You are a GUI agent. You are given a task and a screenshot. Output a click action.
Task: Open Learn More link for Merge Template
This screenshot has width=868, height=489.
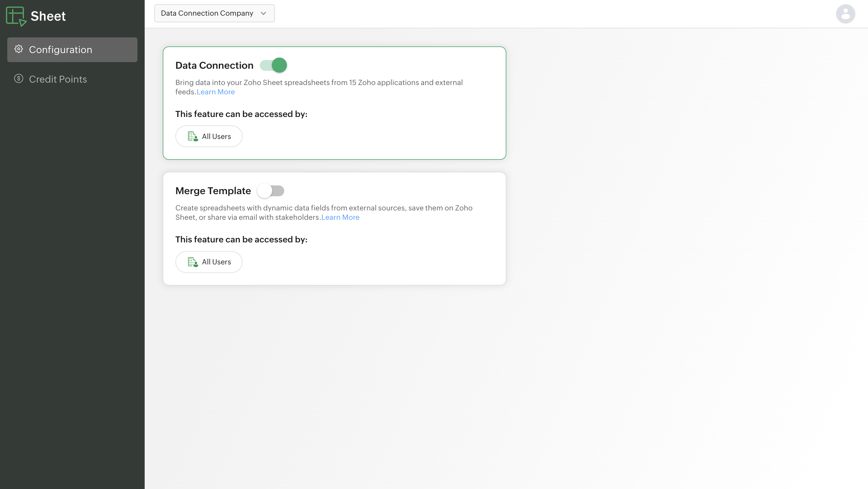coord(340,217)
